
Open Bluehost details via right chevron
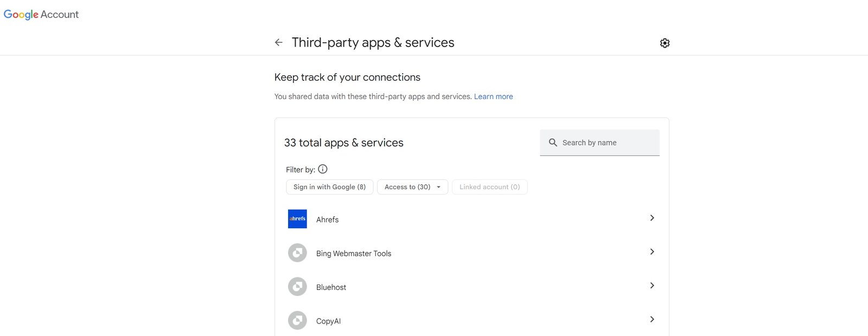[652, 286]
